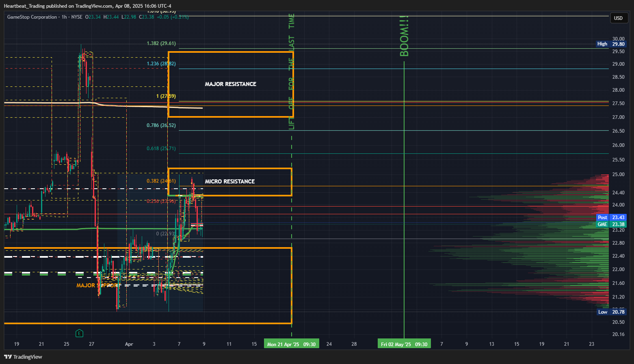Screen dimensions: 634x364
Task: Click 25.00 on the price axis
Action: [x=618, y=174]
